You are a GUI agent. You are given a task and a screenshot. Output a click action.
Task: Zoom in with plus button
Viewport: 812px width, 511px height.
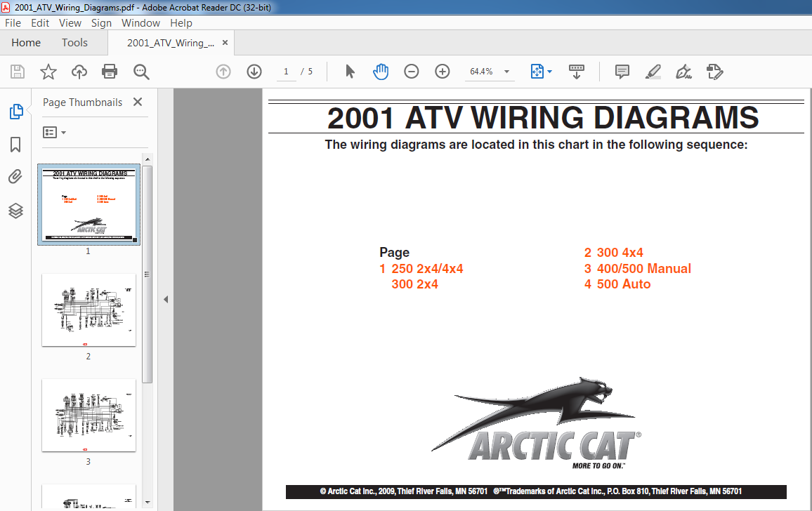click(x=443, y=72)
